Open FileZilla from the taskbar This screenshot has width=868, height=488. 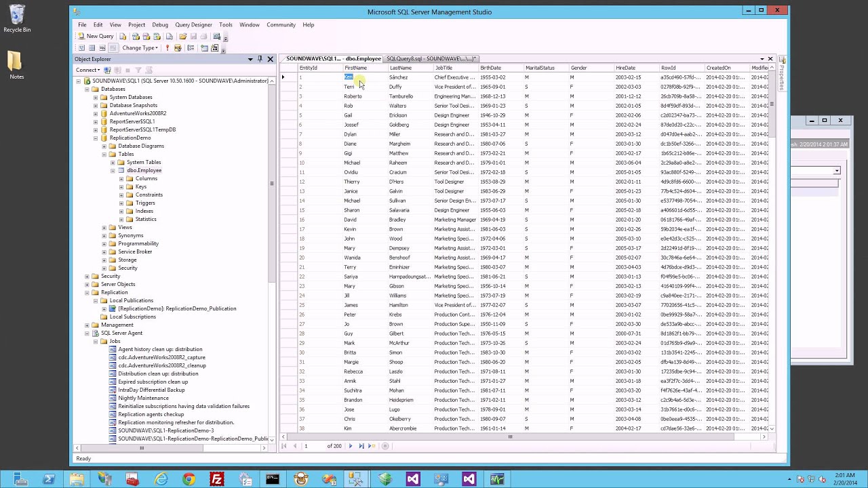[x=217, y=480]
